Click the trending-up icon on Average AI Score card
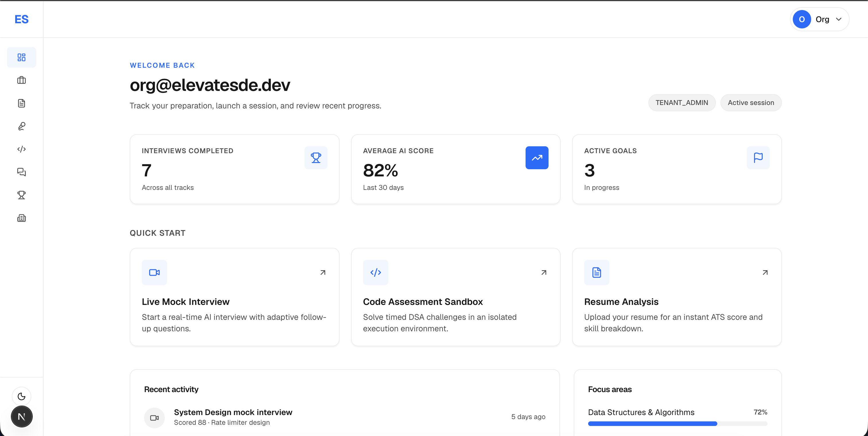Image resolution: width=868 pixels, height=436 pixels. [537, 157]
